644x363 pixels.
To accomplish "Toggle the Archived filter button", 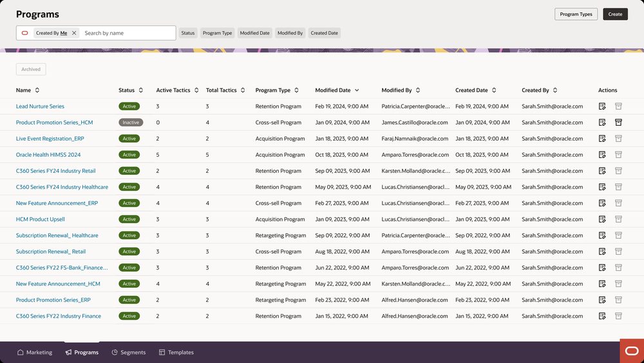I will 31,69.
